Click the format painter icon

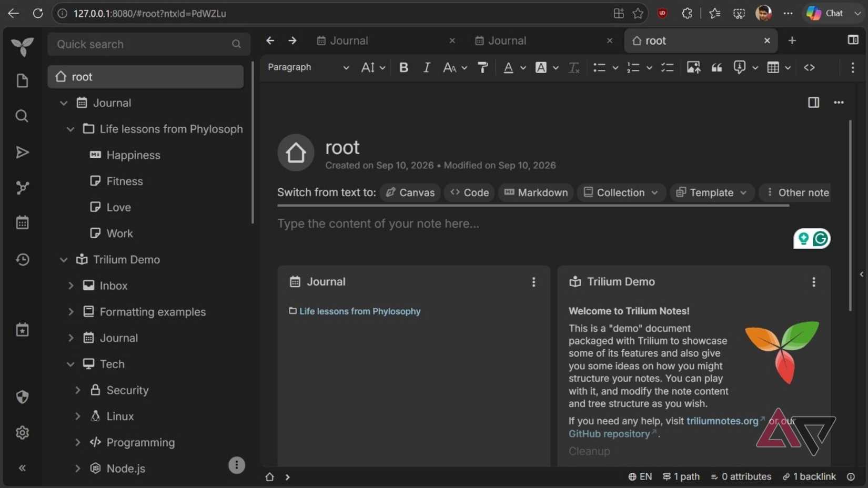pos(482,67)
